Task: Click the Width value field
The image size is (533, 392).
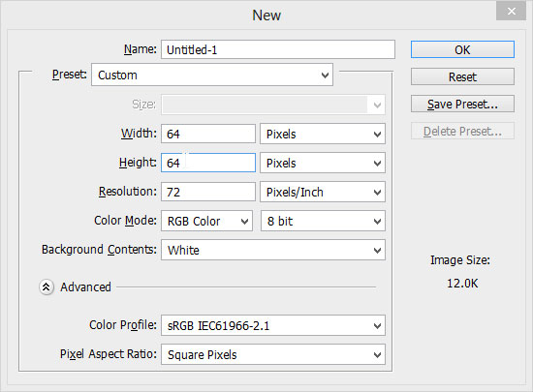Action: coord(208,134)
